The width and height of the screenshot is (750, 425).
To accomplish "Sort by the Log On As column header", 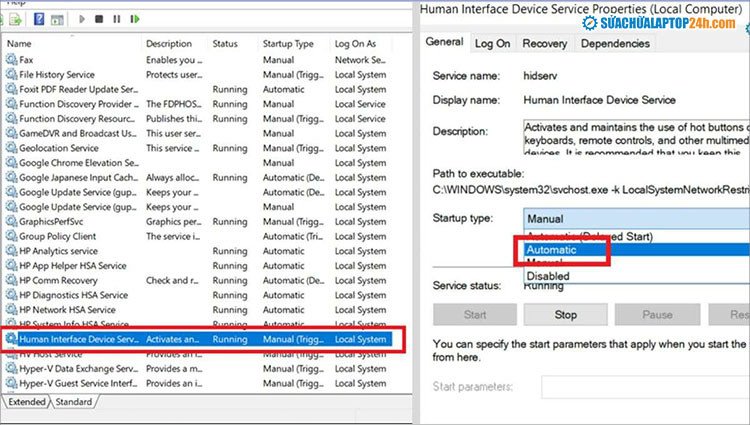I will (x=355, y=44).
